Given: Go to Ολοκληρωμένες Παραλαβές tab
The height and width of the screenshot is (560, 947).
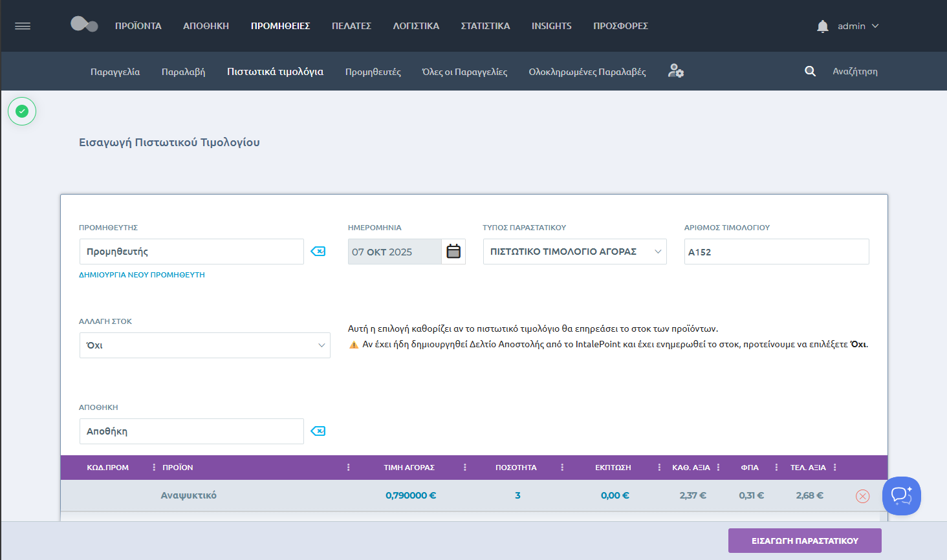Looking at the screenshot, I should pos(587,72).
